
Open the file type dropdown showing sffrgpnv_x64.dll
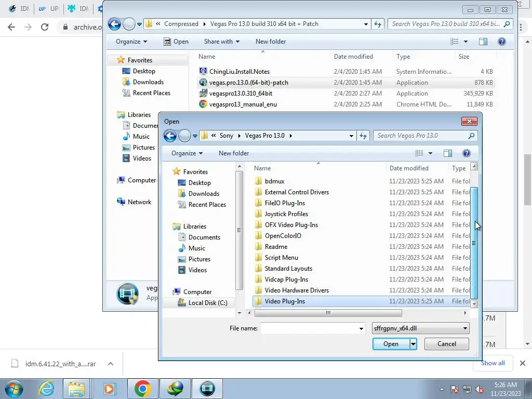click(421, 328)
